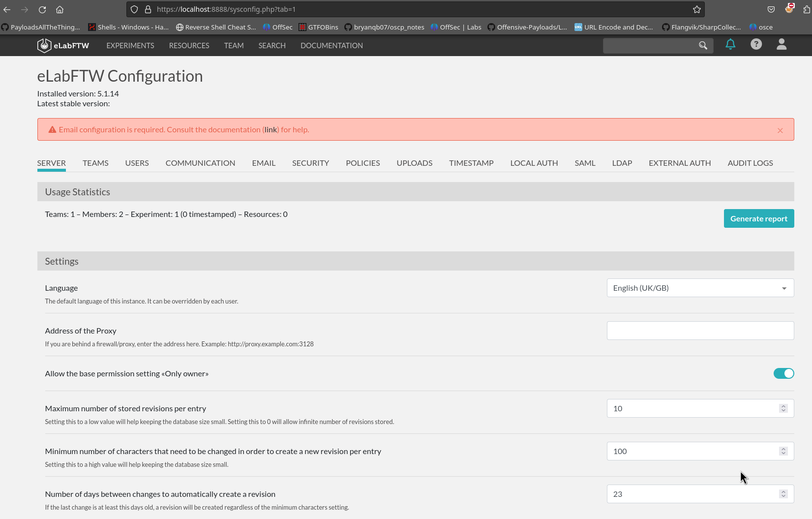The width and height of the screenshot is (812, 519).
Task: Open the Pocket save icon
Action: tap(771, 9)
